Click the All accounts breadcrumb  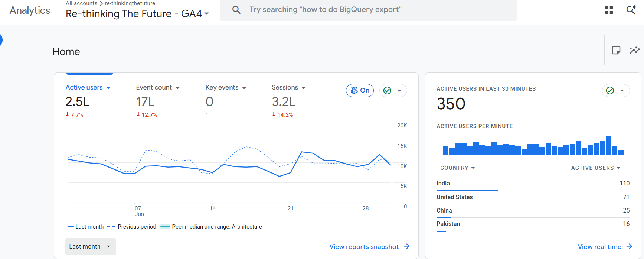(81, 3)
